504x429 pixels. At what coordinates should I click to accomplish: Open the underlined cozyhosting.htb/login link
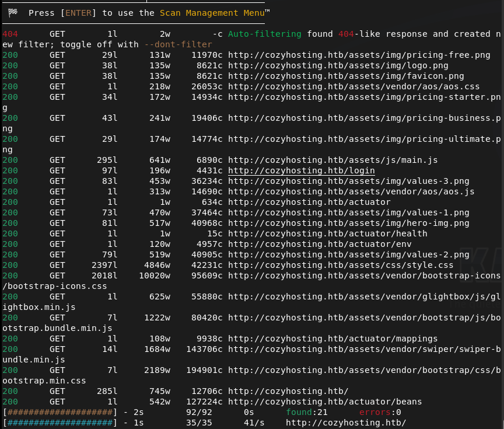301,170
